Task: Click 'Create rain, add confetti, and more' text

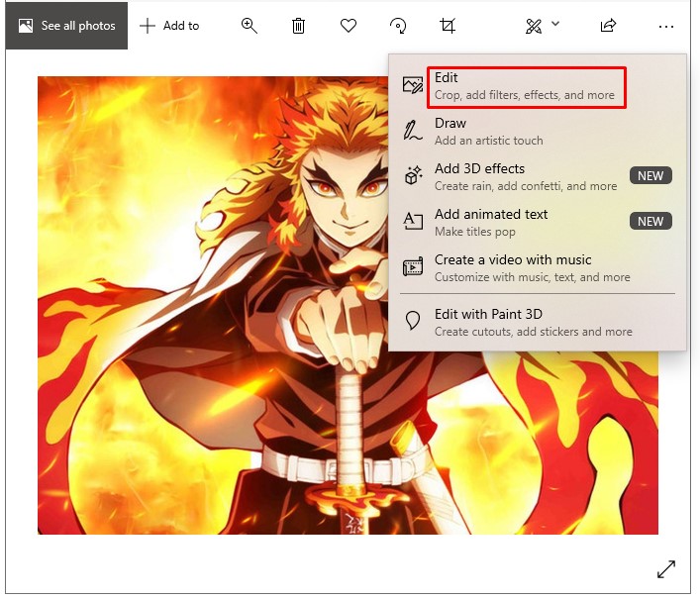Action: click(526, 186)
